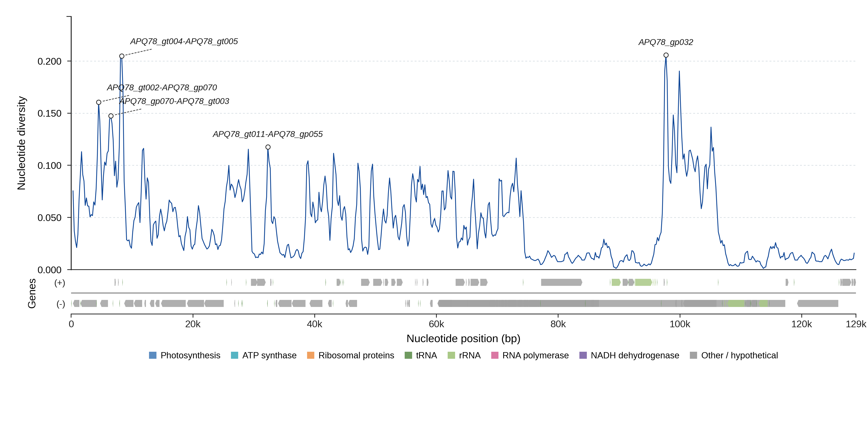Click the APQ78_gt011-APQ78_gp055 annotation label
The width and height of the screenshot is (868, 422).
[268, 134]
